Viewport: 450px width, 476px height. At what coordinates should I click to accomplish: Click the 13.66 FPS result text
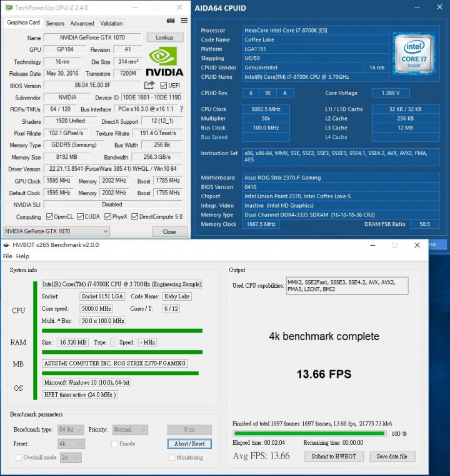coord(324,374)
